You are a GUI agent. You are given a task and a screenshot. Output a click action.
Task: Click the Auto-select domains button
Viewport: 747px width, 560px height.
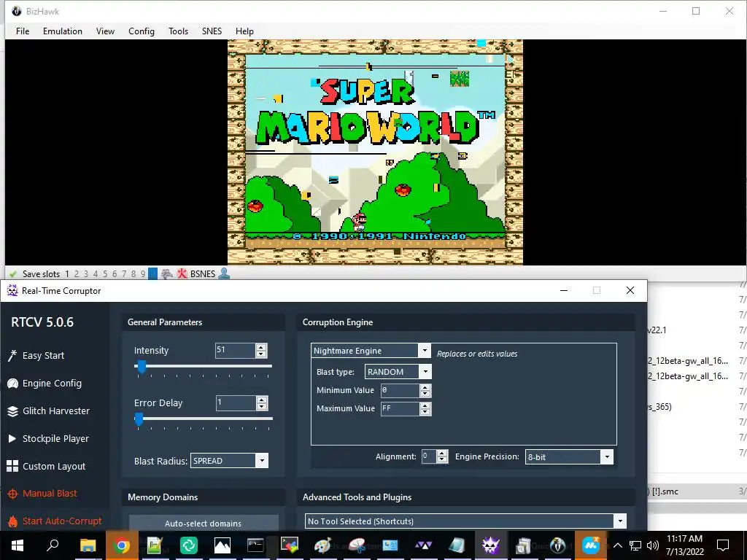pos(204,524)
